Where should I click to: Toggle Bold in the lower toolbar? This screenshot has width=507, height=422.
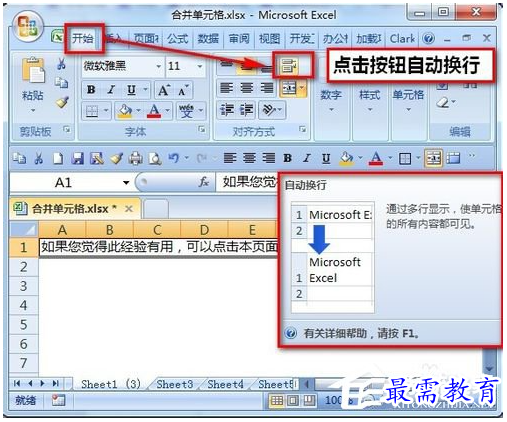[288, 158]
